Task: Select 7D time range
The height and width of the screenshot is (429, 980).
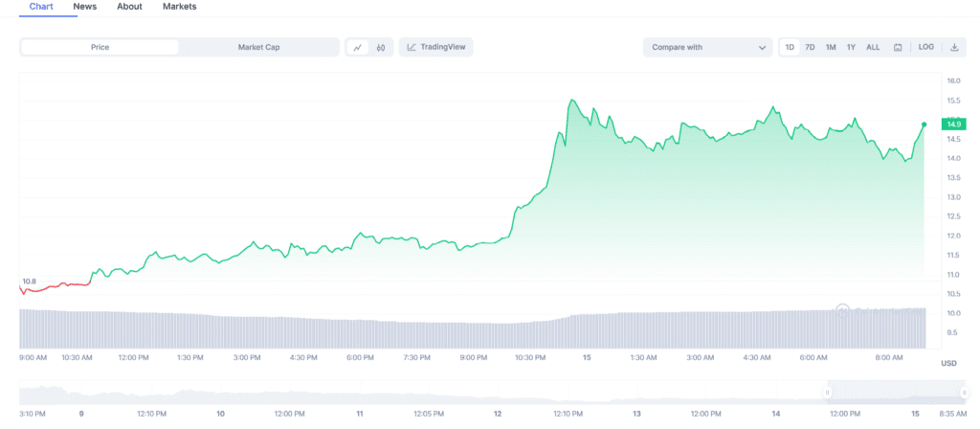Action: 810,47
